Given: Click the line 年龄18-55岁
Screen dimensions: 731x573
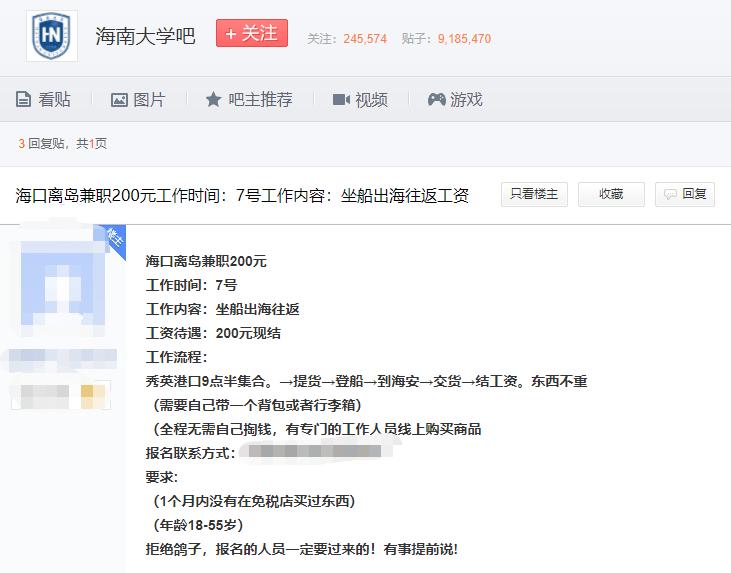Looking at the screenshot, I should click(x=198, y=525).
